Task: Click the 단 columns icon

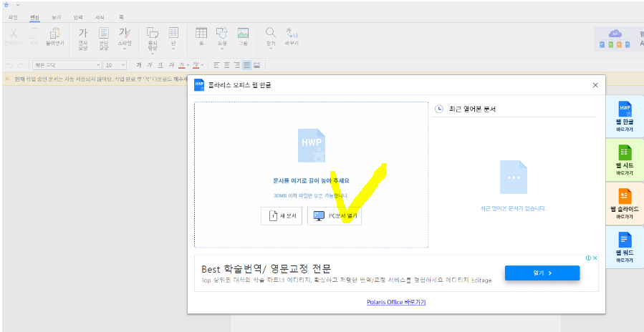Action: pyautogui.click(x=173, y=33)
